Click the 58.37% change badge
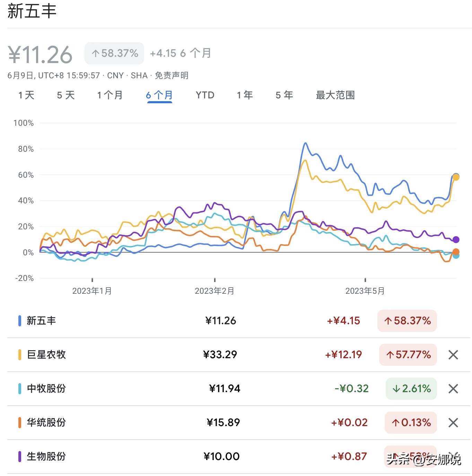Viewport: 472px width, 476px height. coord(114,53)
